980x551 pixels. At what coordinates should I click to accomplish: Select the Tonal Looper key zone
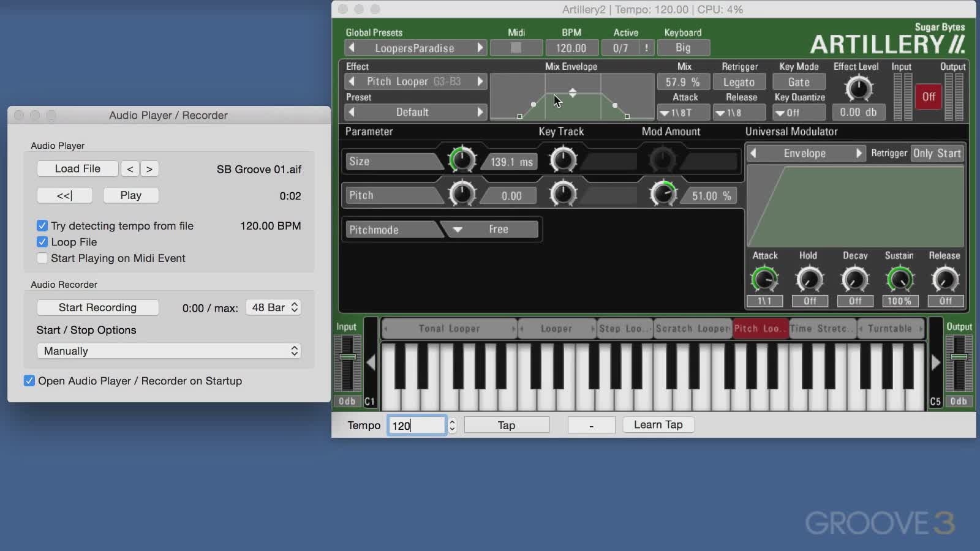click(450, 329)
